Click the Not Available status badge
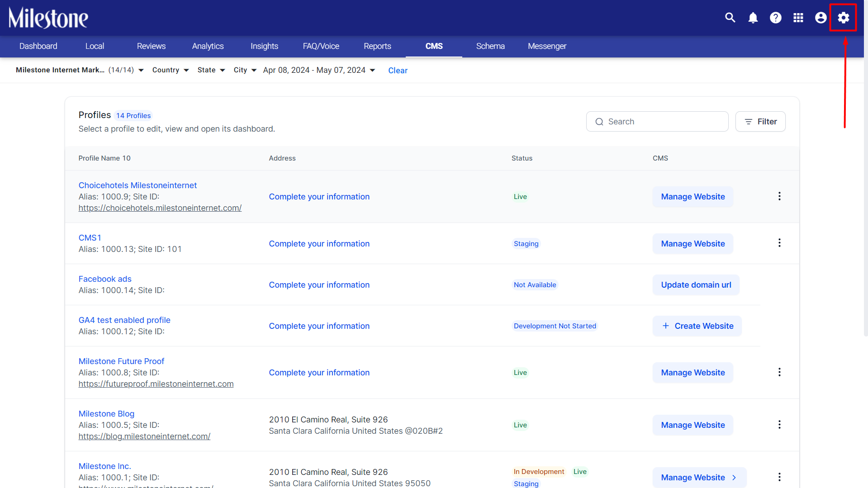This screenshot has width=868, height=488. coord(535,285)
